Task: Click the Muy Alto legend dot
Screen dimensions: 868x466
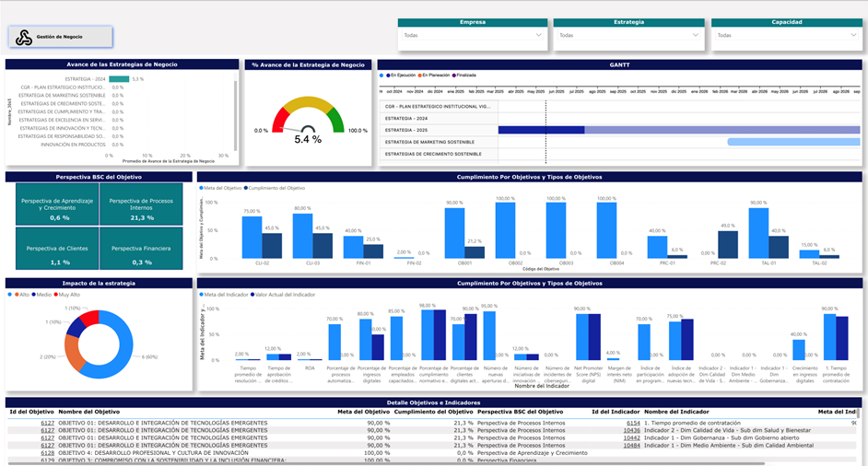Action: click(x=55, y=295)
